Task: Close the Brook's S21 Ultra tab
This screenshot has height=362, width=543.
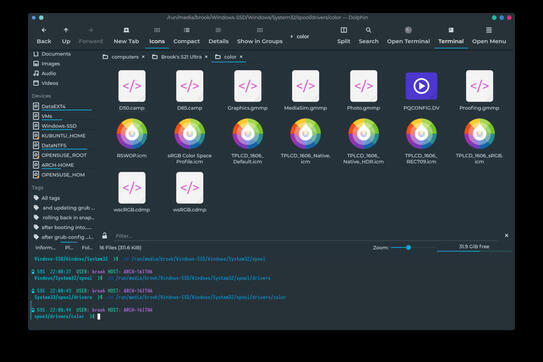Action: pyautogui.click(x=206, y=57)
